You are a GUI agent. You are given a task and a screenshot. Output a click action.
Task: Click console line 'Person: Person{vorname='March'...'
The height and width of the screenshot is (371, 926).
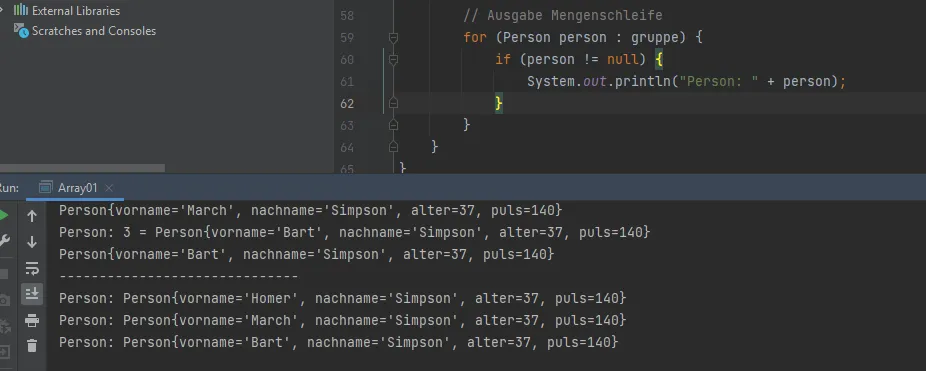click(x=343, y=320)
